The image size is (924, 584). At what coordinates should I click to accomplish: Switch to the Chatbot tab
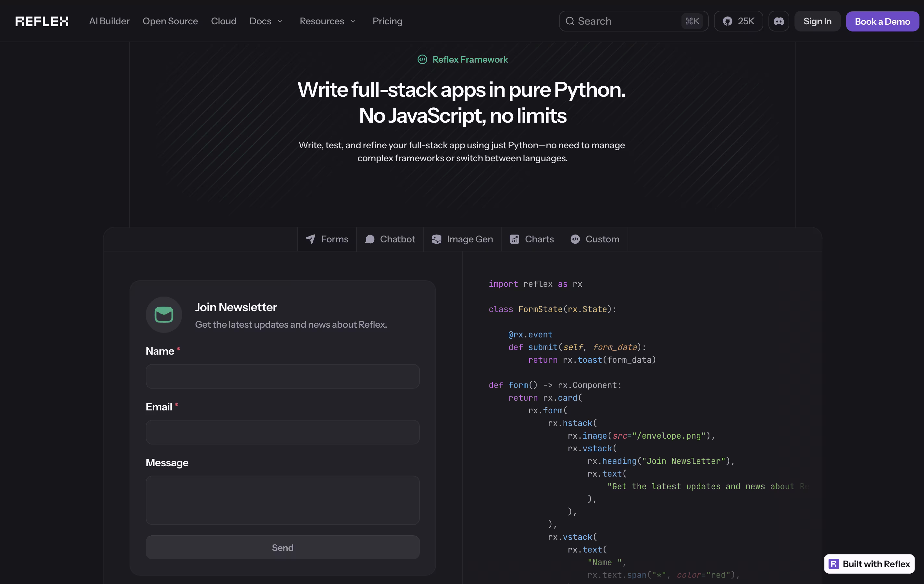(390, 239)
